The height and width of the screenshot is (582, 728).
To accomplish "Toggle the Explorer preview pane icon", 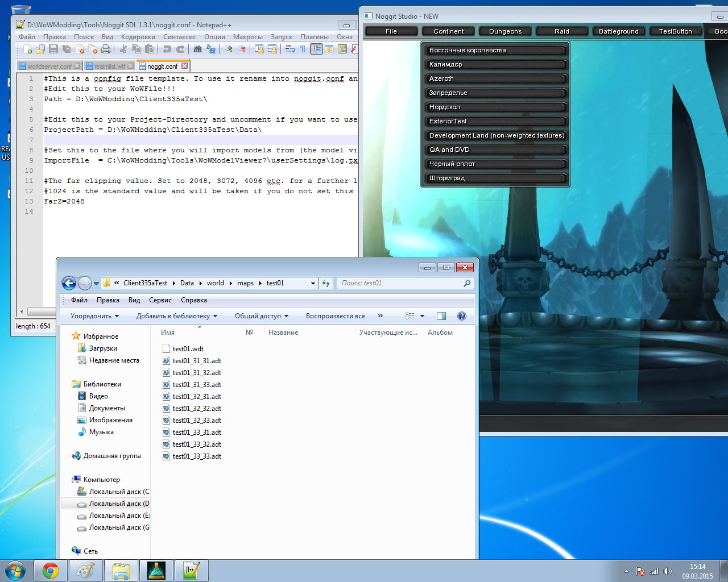I will click(441, 316).
